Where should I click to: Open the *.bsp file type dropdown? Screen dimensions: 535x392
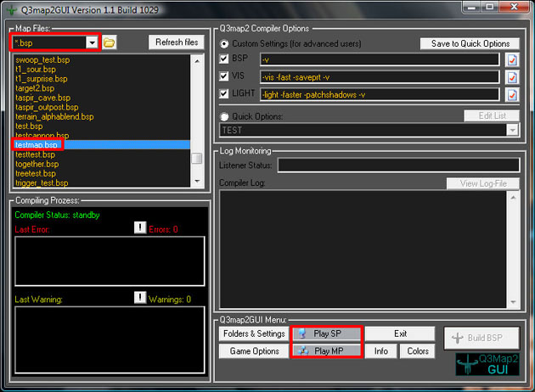coord(92,42)
